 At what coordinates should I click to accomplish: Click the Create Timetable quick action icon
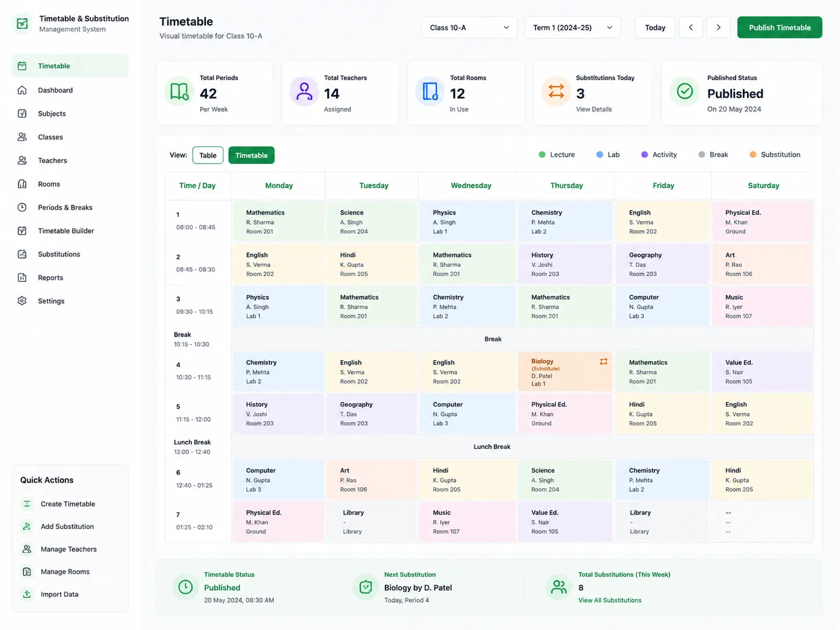pyautogui.click(x=27, y=504)
